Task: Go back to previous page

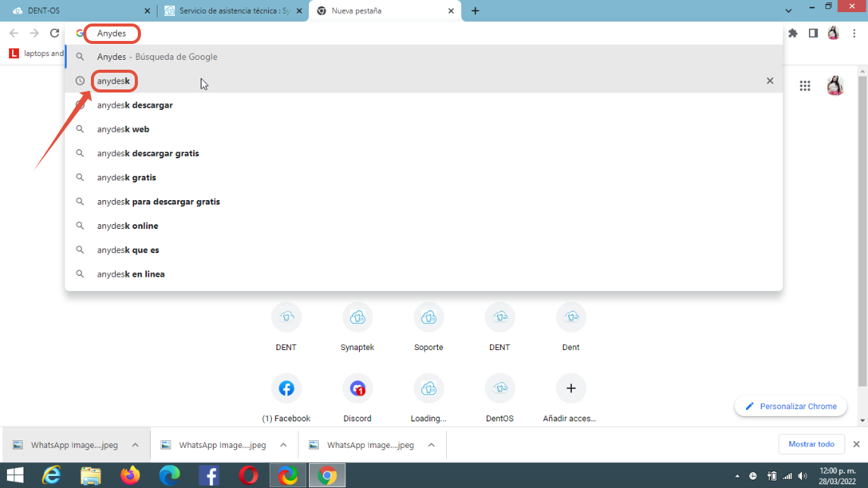Action: (x=14, y=33)
